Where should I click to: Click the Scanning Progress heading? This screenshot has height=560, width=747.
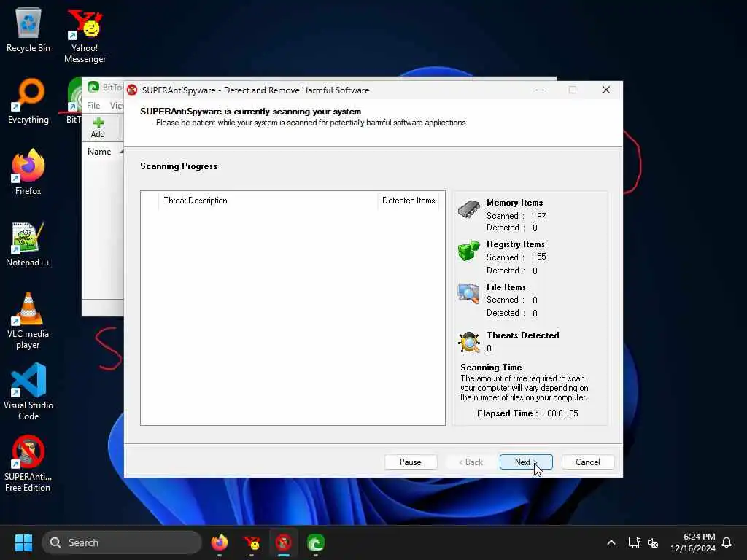179,166
